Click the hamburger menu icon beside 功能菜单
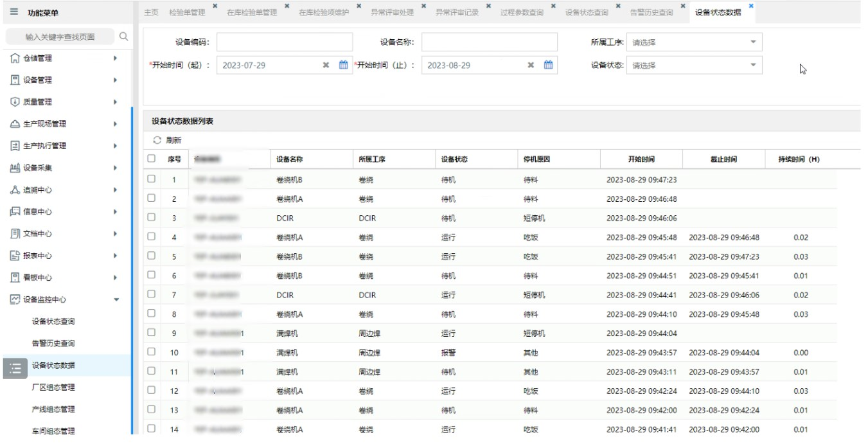The height and width of the screenshot is (444, 868). (x=14, y=12)
